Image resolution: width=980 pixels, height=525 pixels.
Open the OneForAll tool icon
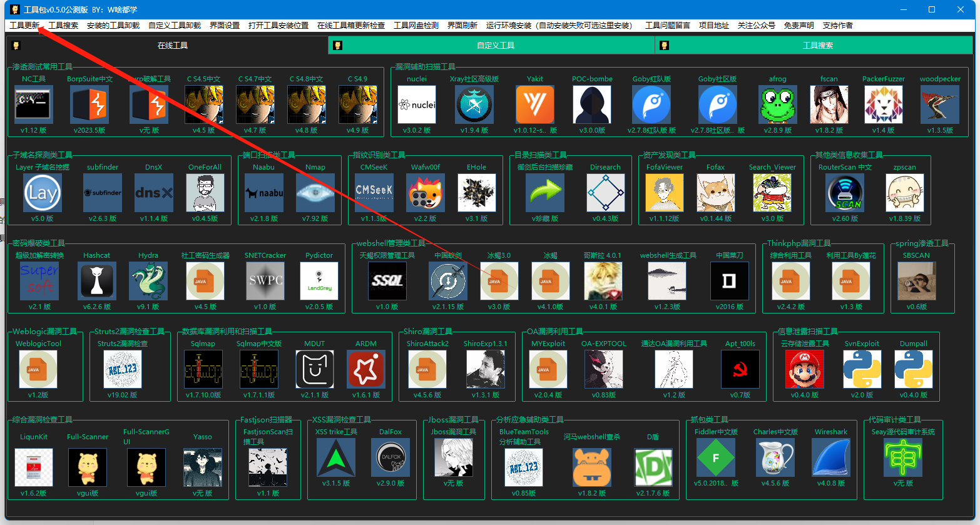[x=205, y=193]
